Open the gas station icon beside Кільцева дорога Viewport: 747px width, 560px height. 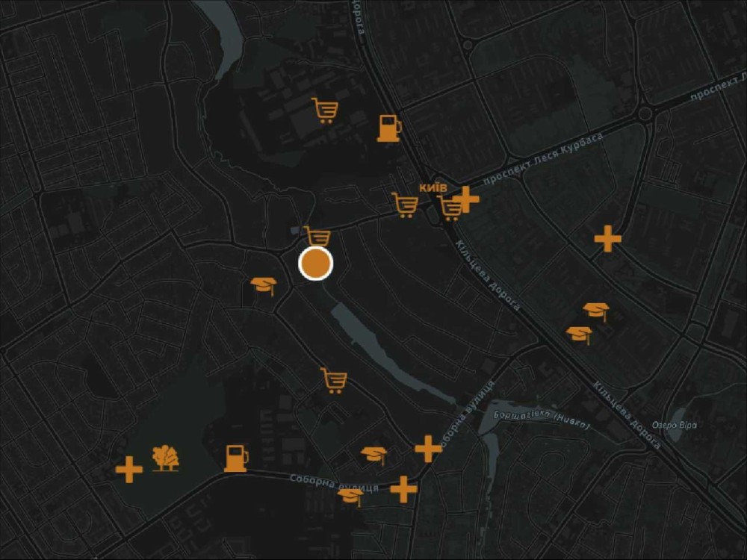click(389, 128)
